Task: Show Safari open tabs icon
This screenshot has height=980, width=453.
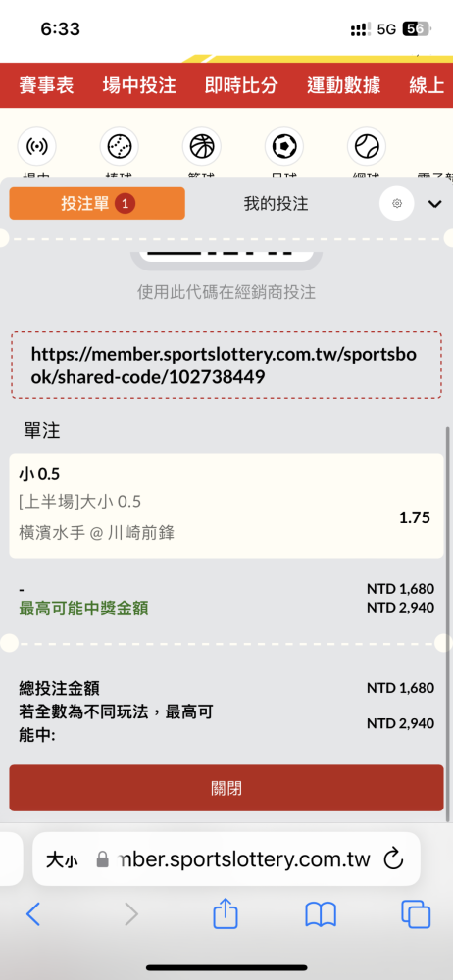Action: click(x=416, y=914)
